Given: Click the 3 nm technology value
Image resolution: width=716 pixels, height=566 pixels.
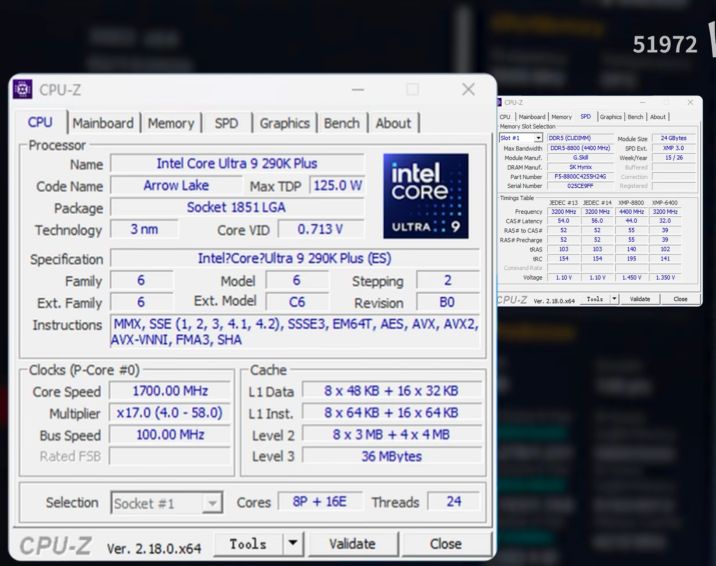Looking at the screenshot, I should [x=144, y=229].
